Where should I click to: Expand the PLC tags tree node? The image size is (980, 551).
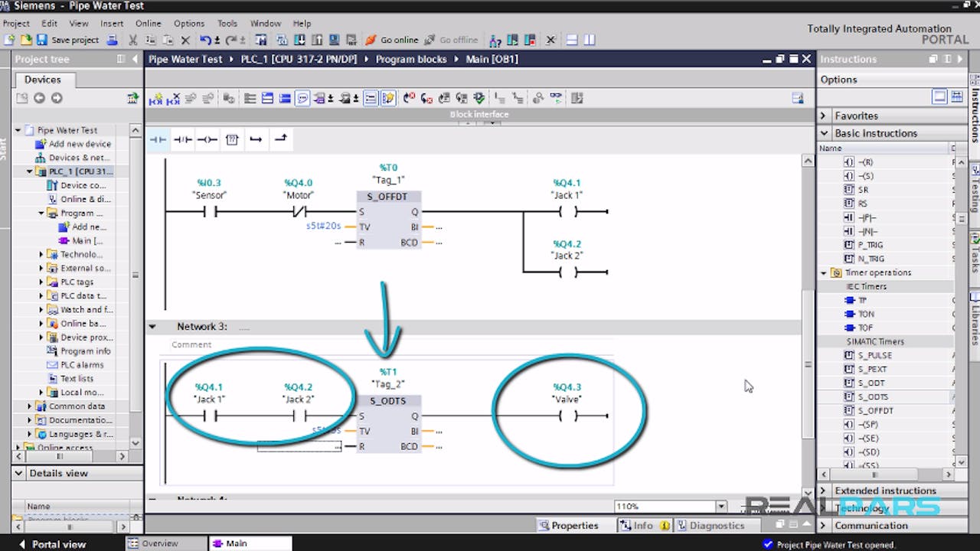point(41,282)
